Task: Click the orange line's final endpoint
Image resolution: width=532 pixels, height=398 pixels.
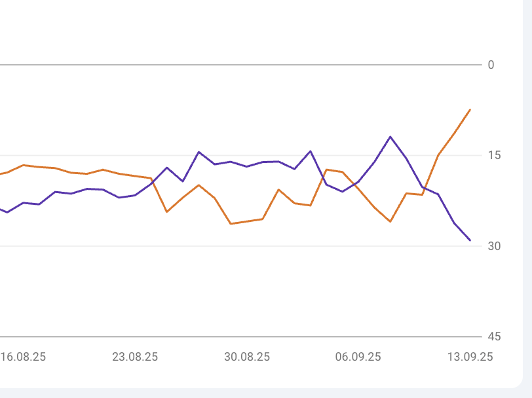Action: (x=470, y=110)
